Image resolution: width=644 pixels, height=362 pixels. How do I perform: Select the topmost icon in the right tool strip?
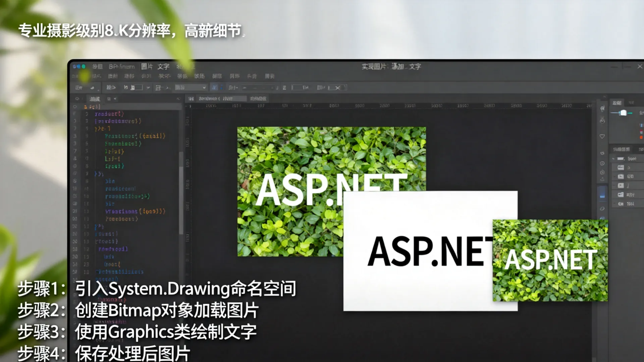[x=602, y=109]
